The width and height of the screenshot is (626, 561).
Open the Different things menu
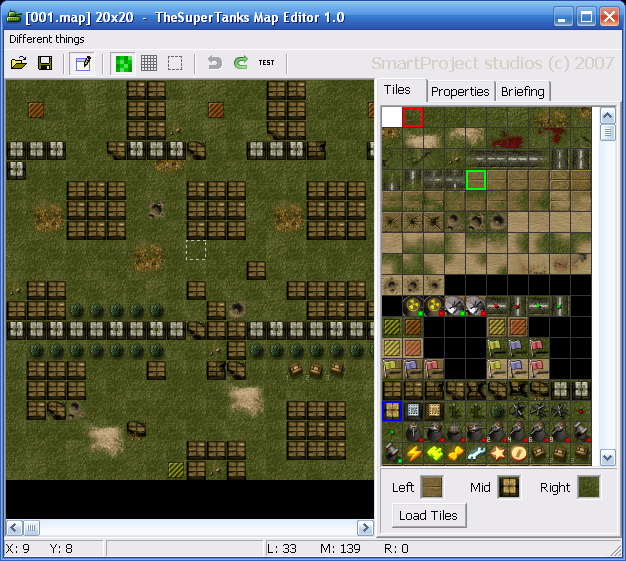[x=47, y=39]
